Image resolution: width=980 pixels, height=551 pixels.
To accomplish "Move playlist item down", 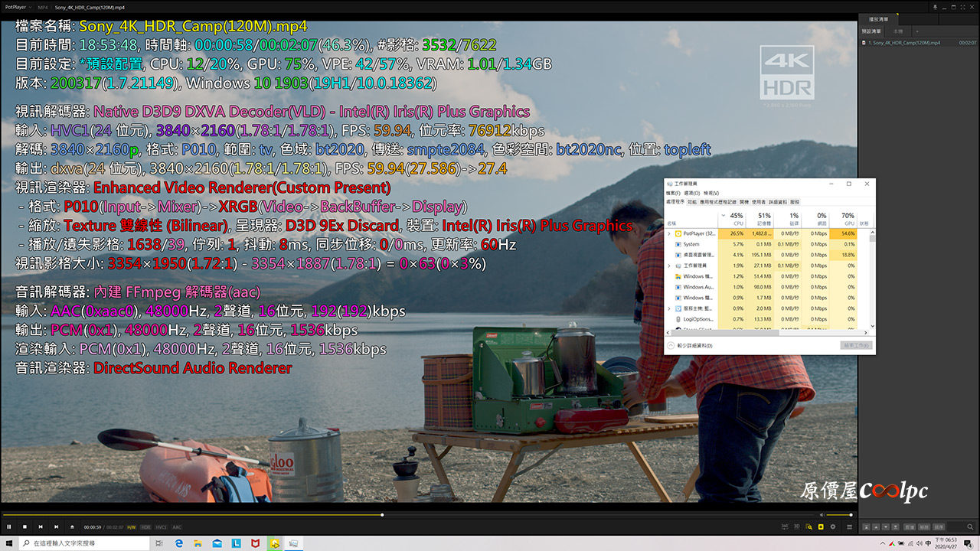I will (x=886, y=527).
